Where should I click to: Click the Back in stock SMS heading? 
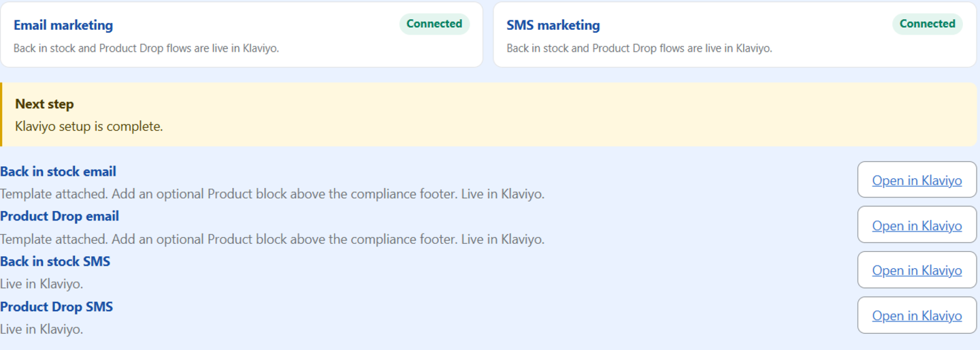pos(55,261)
